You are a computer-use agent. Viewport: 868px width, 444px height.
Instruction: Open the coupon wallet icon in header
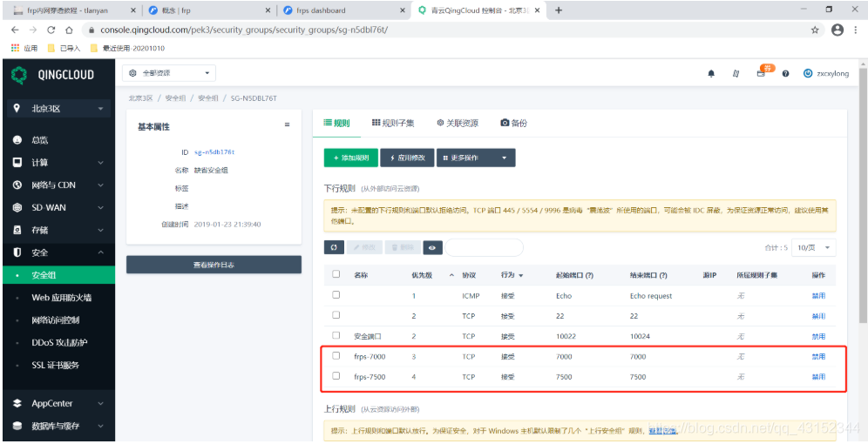761,73
